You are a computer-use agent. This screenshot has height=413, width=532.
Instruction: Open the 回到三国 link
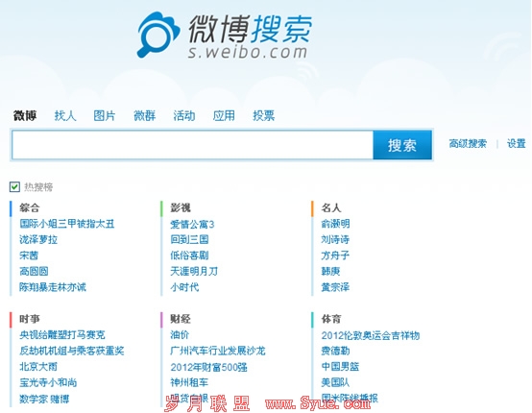189,239
